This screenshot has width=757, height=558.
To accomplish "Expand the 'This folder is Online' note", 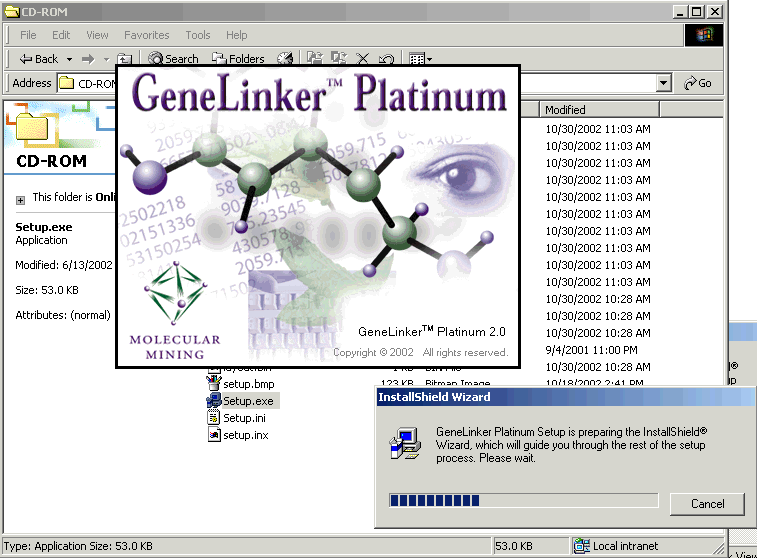I will [20, 200].
